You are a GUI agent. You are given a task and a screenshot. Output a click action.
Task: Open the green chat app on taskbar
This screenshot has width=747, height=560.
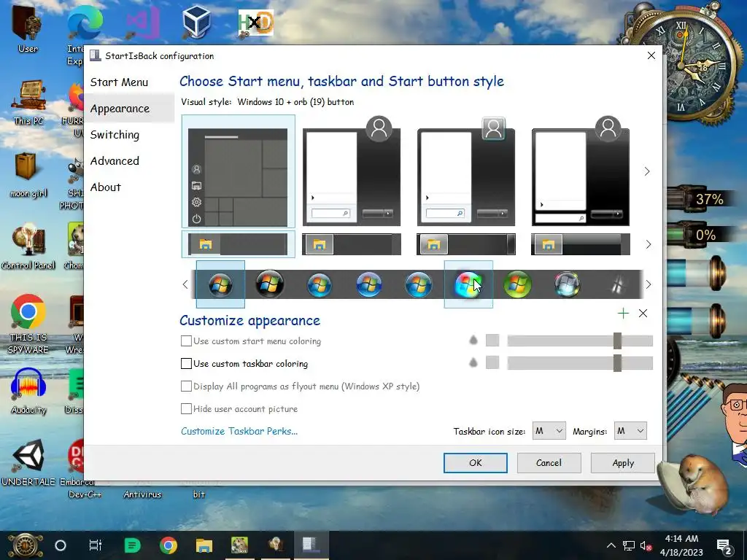pos(133,545)
